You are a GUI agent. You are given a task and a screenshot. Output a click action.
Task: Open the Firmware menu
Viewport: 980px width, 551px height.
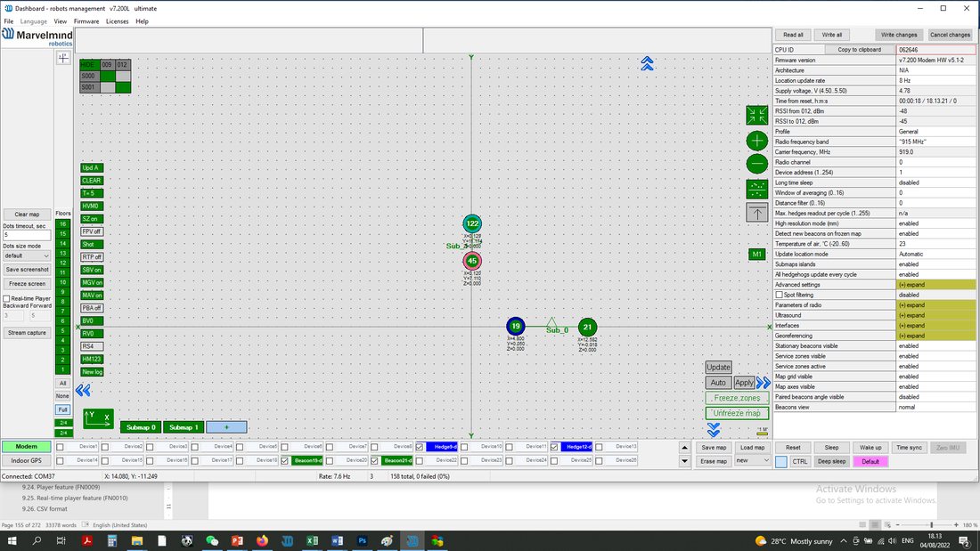[86, 21]
